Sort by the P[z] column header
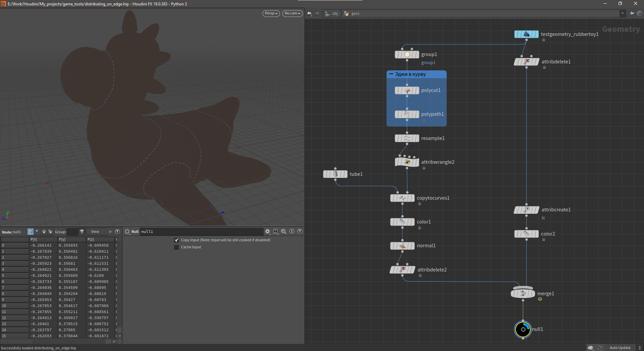644x351 pixels. pyautogui.click(x=100, y=240)
